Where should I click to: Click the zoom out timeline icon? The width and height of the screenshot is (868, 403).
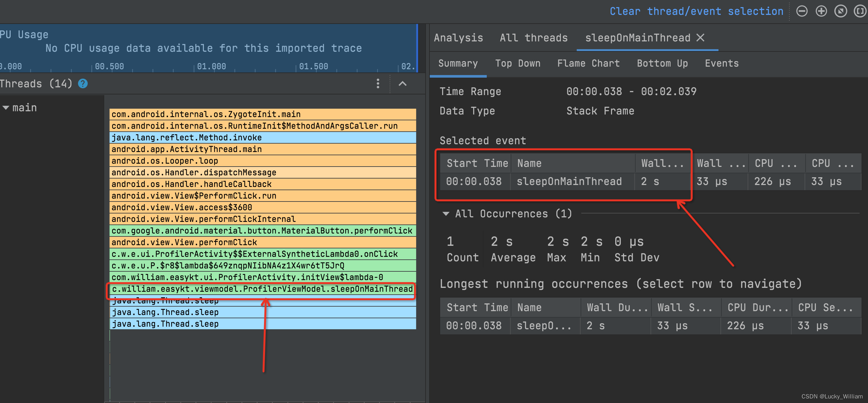[802, 11]
